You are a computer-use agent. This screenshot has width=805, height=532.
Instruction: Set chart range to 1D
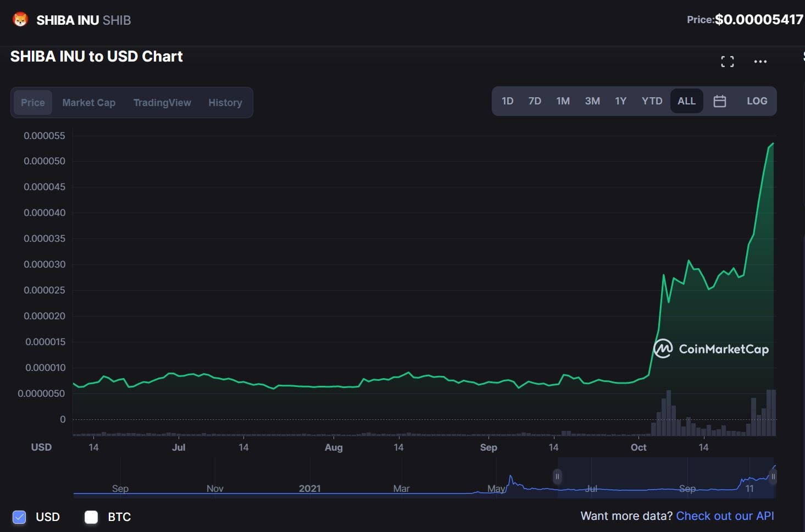(507, 101)
